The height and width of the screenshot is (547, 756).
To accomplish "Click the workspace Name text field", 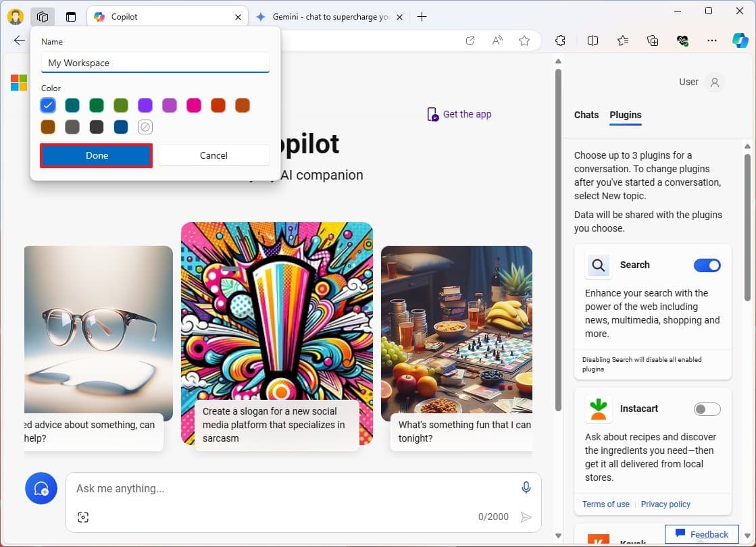I will click(x=155, y=63).
